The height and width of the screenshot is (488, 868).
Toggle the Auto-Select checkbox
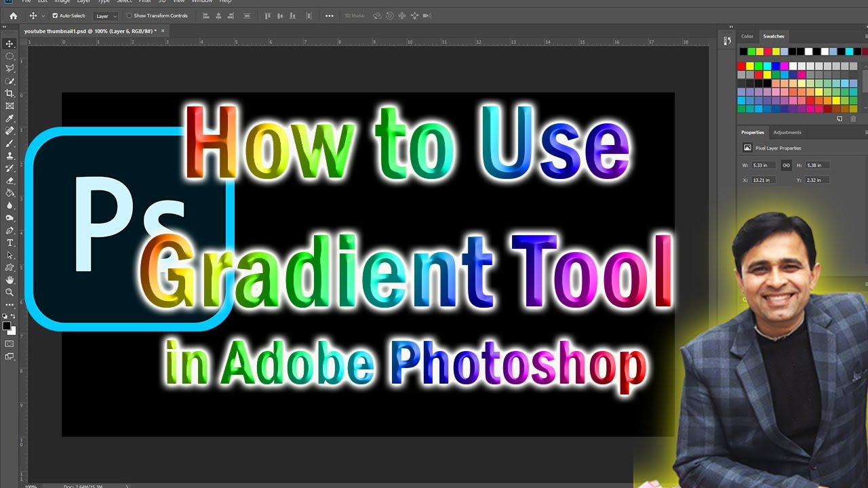click(55, 16)
